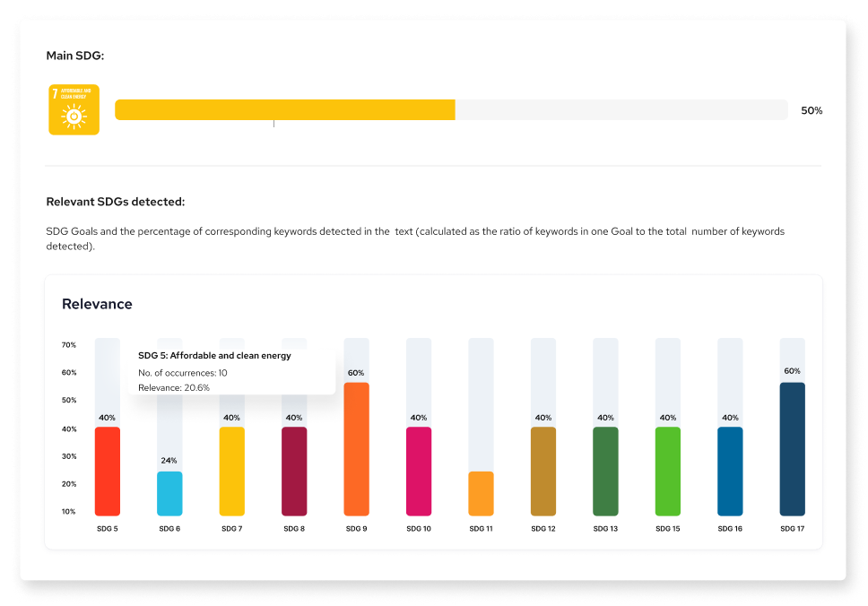This screenshot has height=606, width=868.
Task: Click the Relevance chart heading
Action: click(97, 304)
